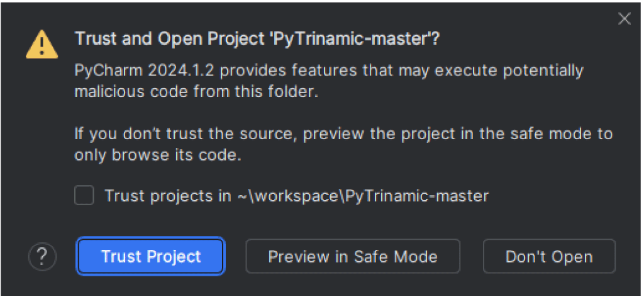This screenshot has width=644, height=299.
Task: Cancel opening PyTrinamic-master project
Action: coord(549,256)
